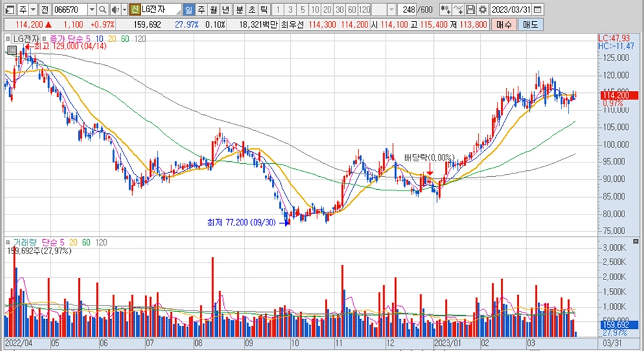The image size is (644, 351).
Task: Click the add indicator line icon
Action: (458, 9)
